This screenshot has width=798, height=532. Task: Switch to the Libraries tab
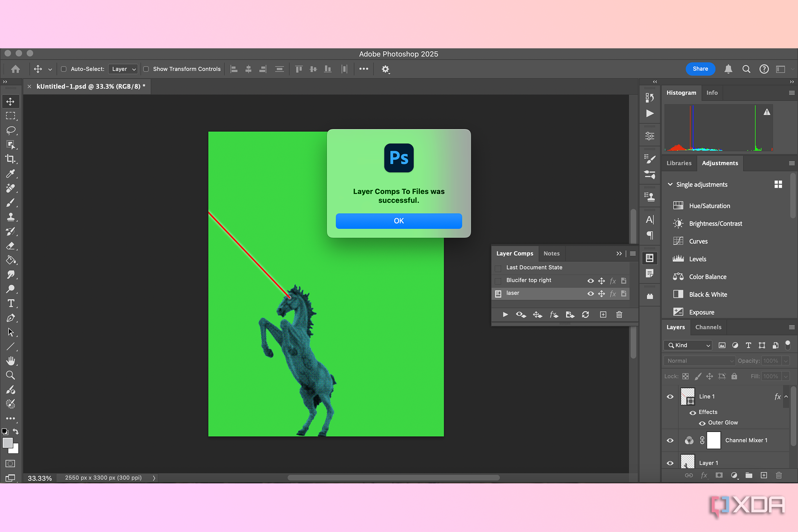click(x=679, y=163)
